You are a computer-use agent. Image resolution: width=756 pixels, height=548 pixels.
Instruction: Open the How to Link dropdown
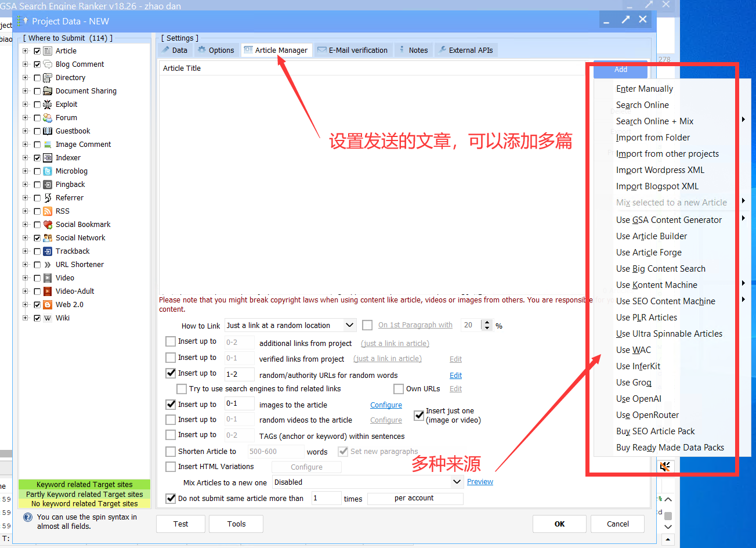click(290, 325)
